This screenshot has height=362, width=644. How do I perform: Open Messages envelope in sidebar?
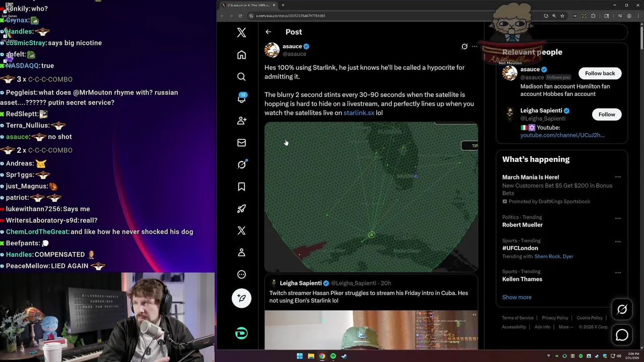[x=242, y=143]
